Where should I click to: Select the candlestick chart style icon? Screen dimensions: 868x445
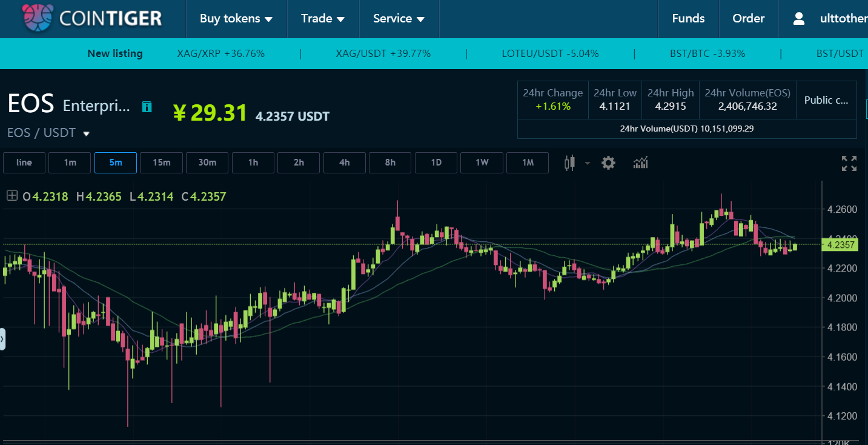click(x=568, y=162)
